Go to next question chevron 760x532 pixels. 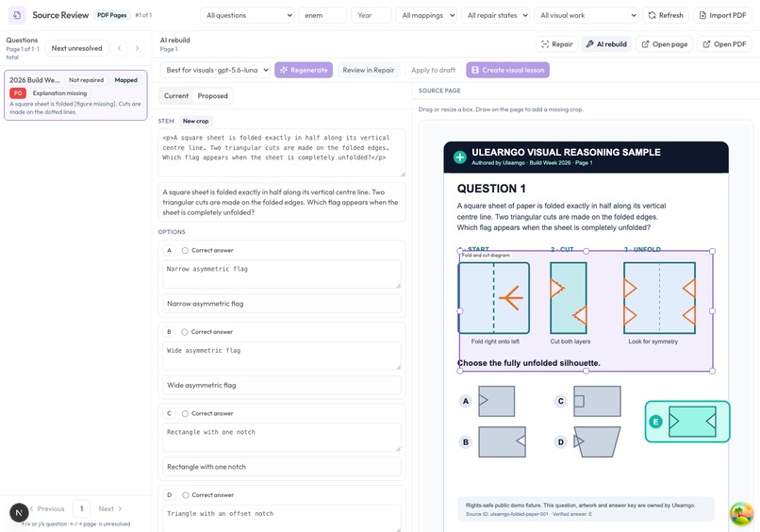pyautogui.click(x=137, y=48)
